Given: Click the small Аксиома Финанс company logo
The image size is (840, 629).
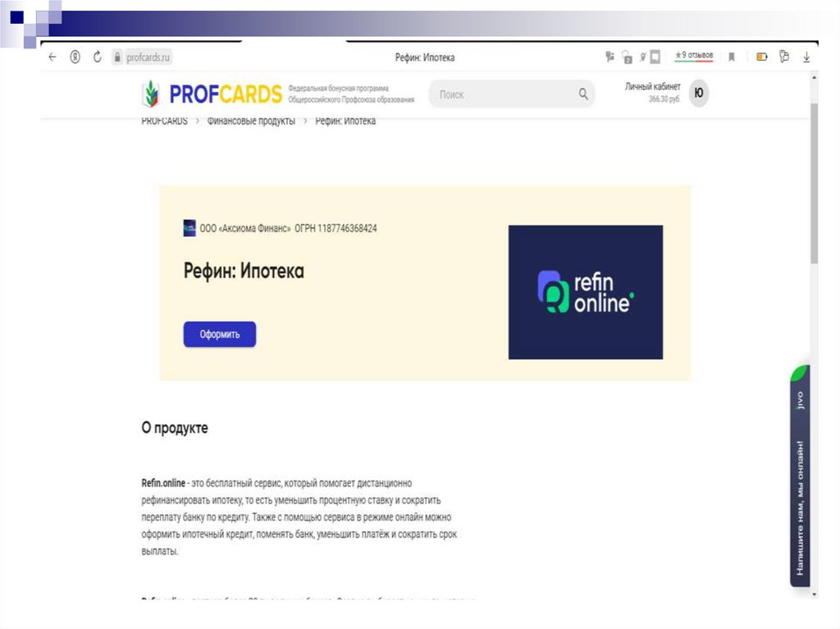Looking at the screenshot, I should (189, 228).
